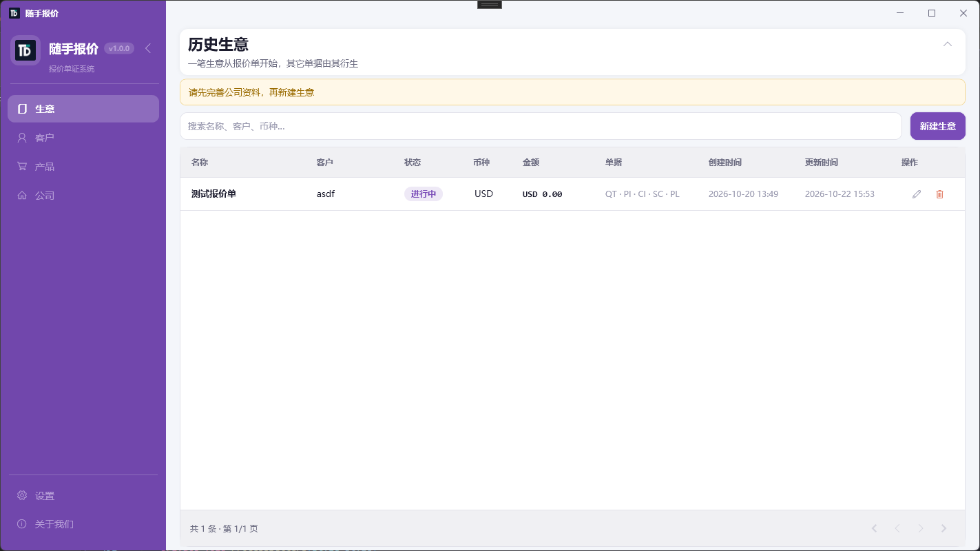This screenshot has height=551, width=980.
Task: Open the 产品 sidebar menu item
Action: click(x=83, y=167)
